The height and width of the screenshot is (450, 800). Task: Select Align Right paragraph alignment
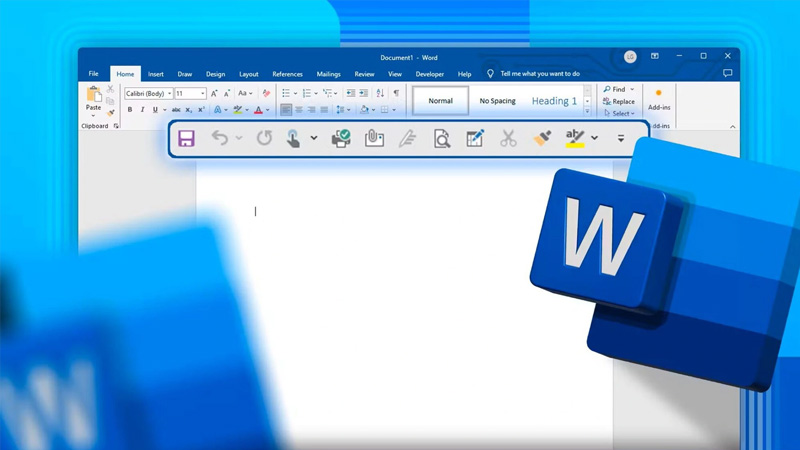[312, 110]
